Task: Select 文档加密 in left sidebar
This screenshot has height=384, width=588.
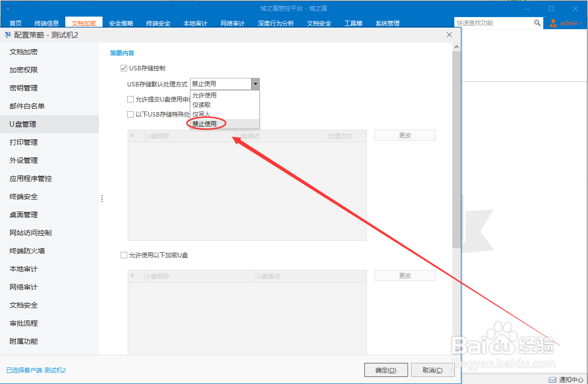Action: coord(49,52)
